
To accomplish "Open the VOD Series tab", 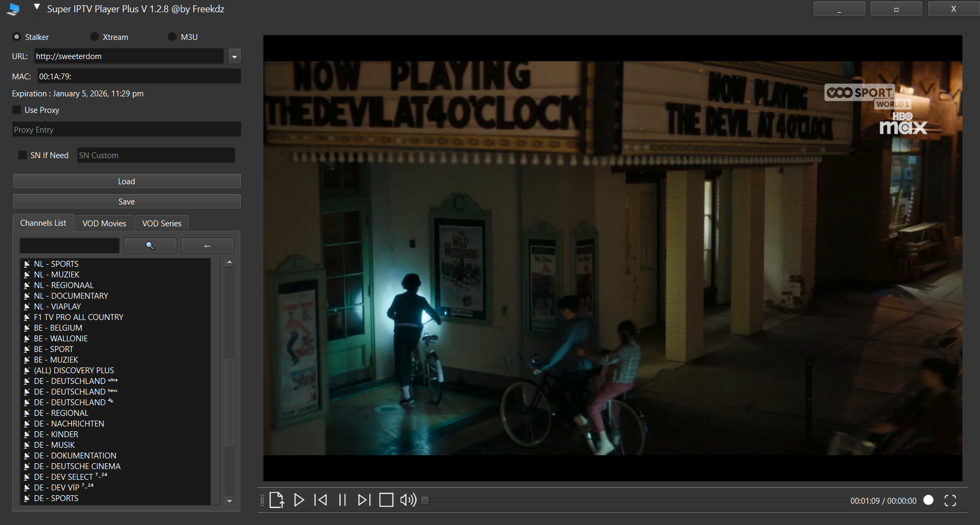I will point(162,223).
